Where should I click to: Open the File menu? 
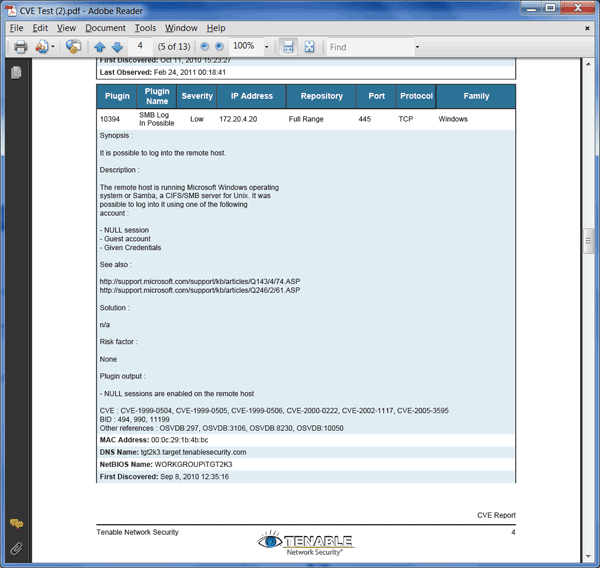point(16,28)
